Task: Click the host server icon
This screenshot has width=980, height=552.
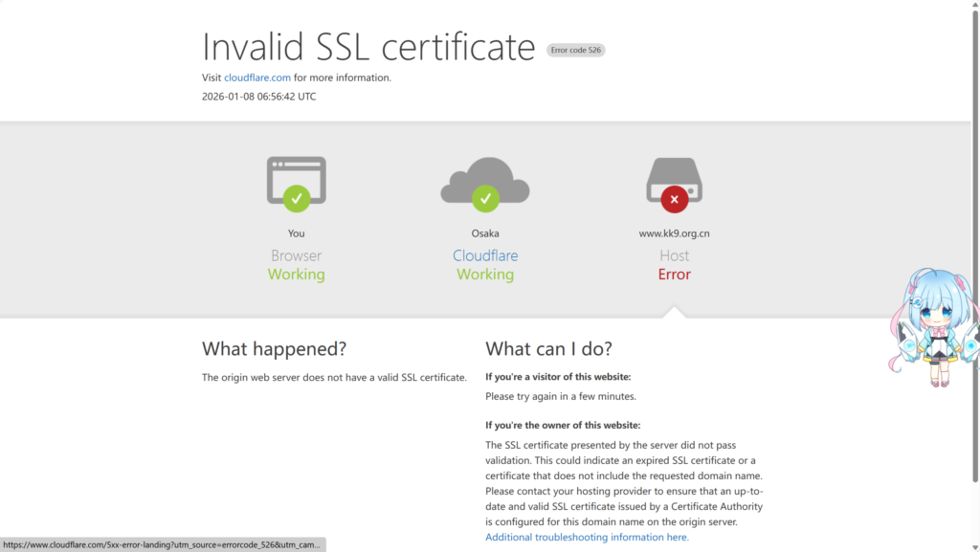Action: (674, 174)
